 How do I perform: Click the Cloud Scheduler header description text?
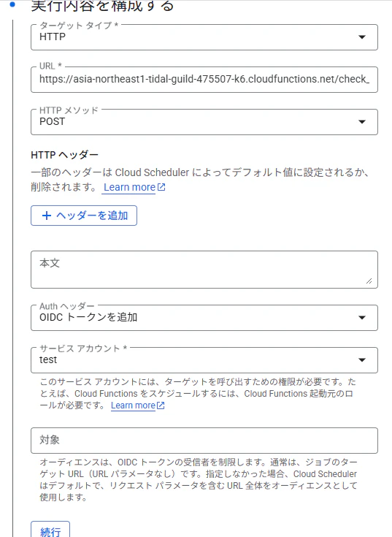[x=200, y=180]
